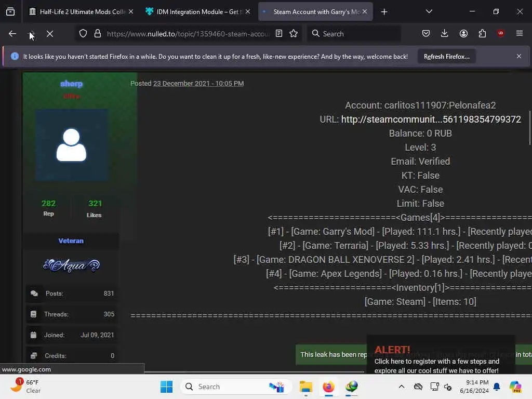Click the post date 23 December 2021
This screenshot has width=532, height=399.
[198, 84]
